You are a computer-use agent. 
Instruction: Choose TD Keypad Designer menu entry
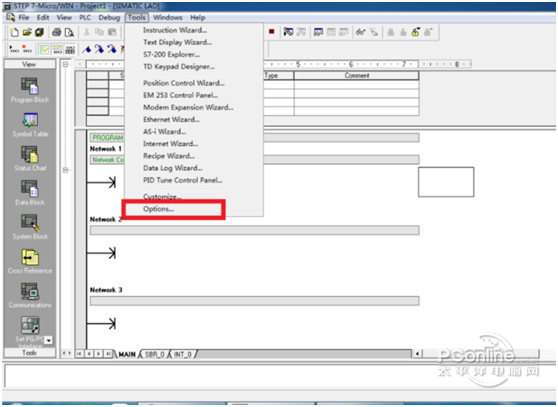click(194, 67)
